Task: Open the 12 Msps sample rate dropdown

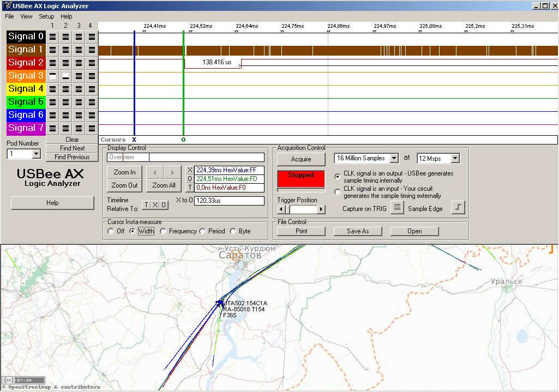Action: click(455, 158)
